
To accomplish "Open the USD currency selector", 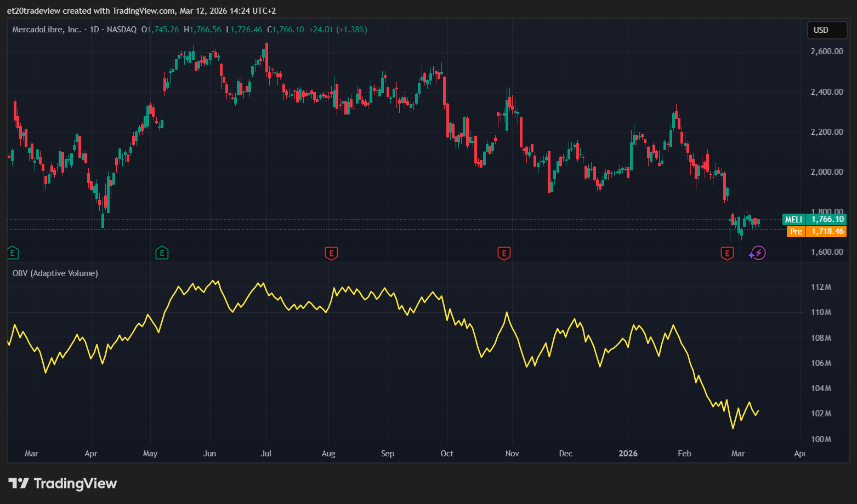I will coord(827,30).
